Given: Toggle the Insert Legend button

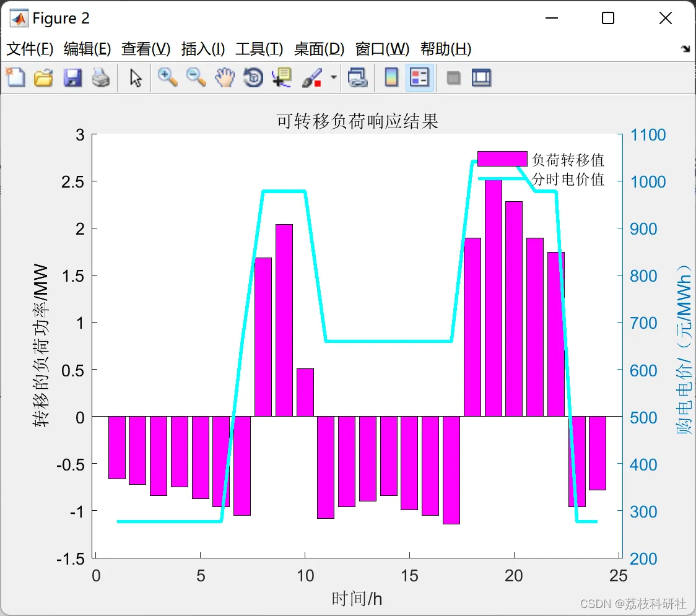Looking at the screenshot, I should pyautogui.click(x=419, y=77).
